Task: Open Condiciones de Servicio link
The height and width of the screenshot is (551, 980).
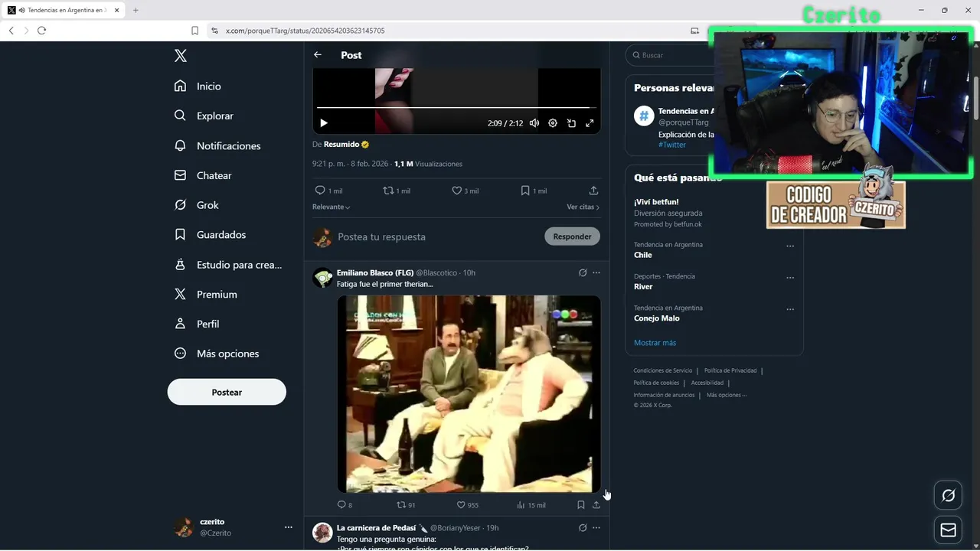Action: coord(663,370)
